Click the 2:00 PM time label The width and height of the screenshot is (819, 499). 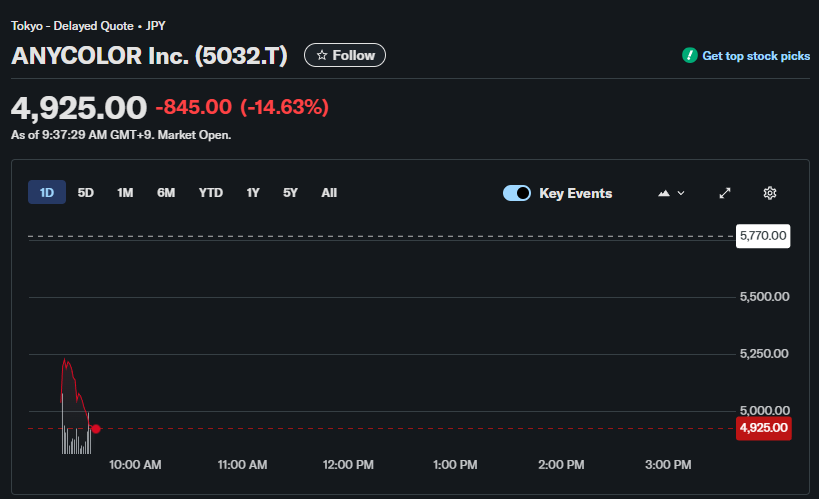coord(561,465)
